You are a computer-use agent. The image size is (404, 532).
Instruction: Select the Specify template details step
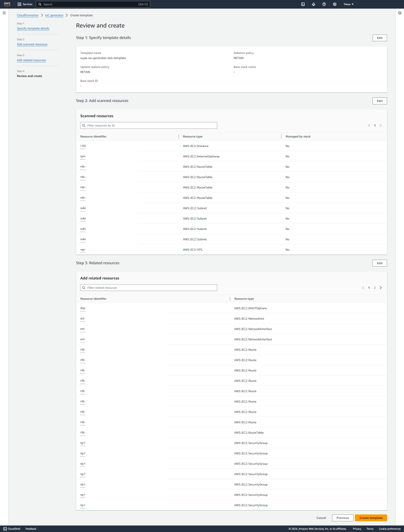click(x=33, y=28)
